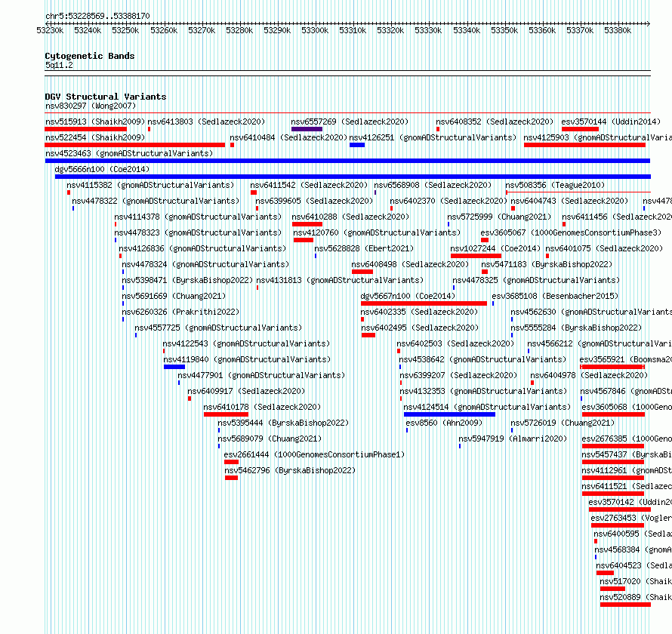Select the red nsv4120760 variant bar
Screen dimensions: 672x634
coord(304,240)
